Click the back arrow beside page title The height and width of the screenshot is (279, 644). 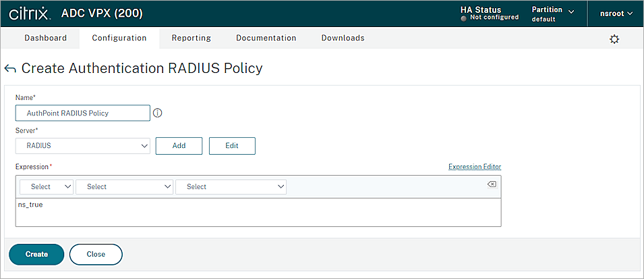pos(10,69)
